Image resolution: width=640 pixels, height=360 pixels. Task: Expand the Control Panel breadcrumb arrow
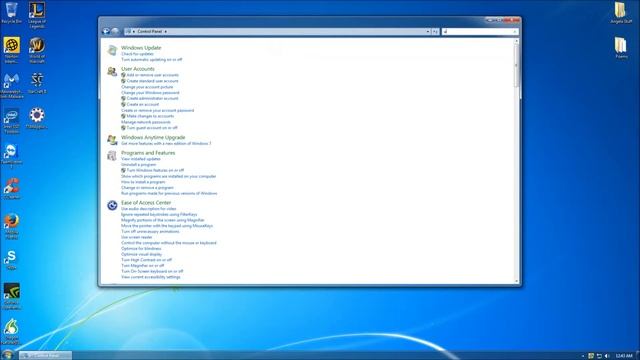(166, 31)
